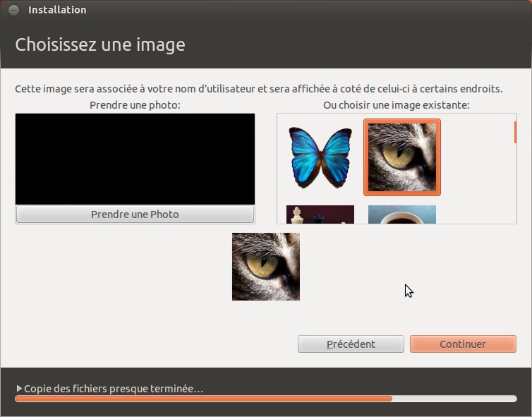Image resolution: width=532 pixels, height=417 pixels.
Task: Click the round window button in title bar
Action: [13, 10]
